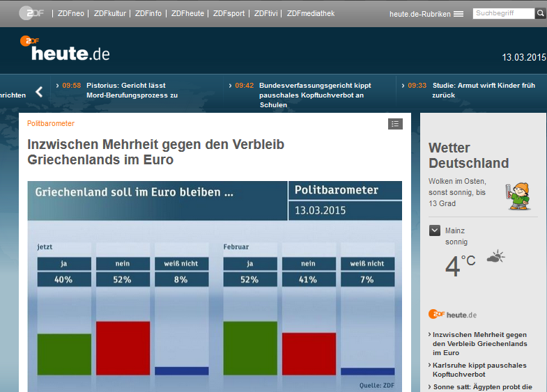Click the 09:33 ticker timestamp

(417, 86)
